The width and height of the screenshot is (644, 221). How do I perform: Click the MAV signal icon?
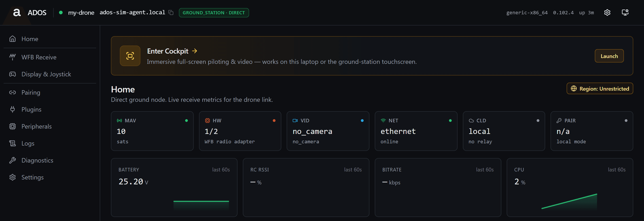pos(119,121)
